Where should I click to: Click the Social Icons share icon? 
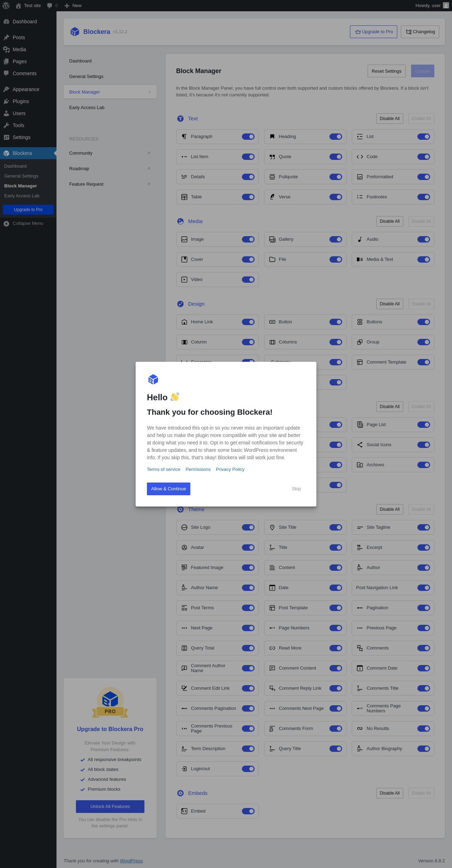(360, 445)
